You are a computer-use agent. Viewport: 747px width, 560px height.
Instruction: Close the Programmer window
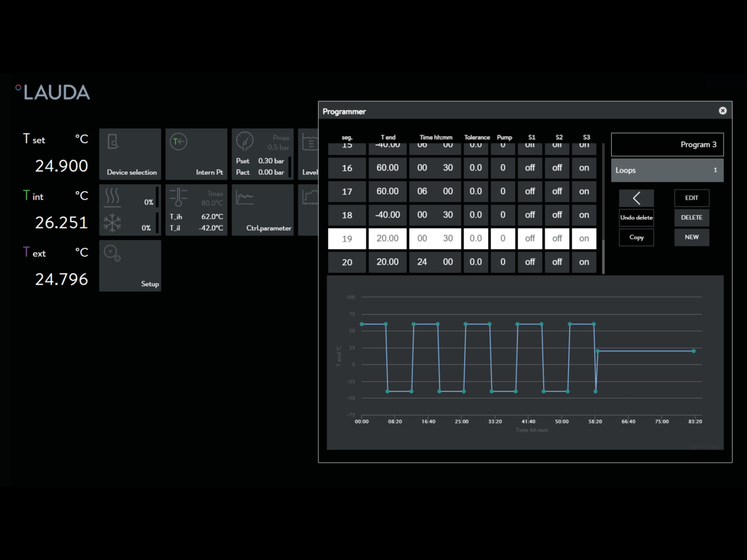[723, 111]
